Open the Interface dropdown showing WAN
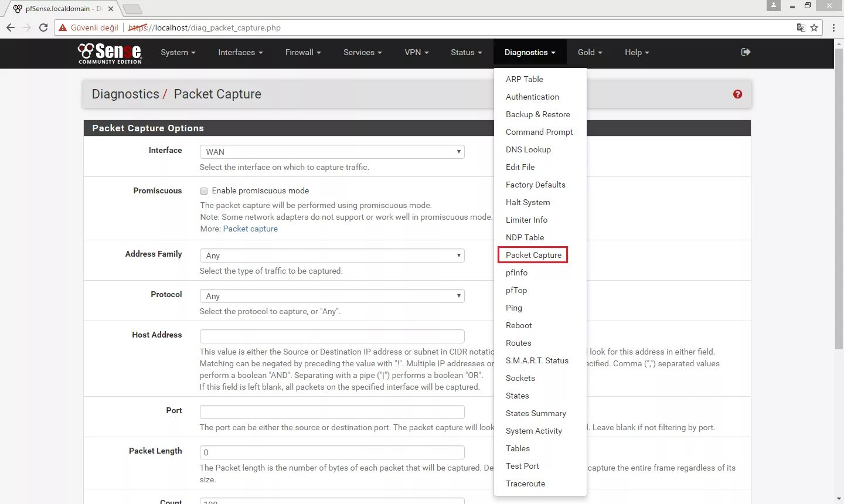844x504 pixels. click(332, 152)
